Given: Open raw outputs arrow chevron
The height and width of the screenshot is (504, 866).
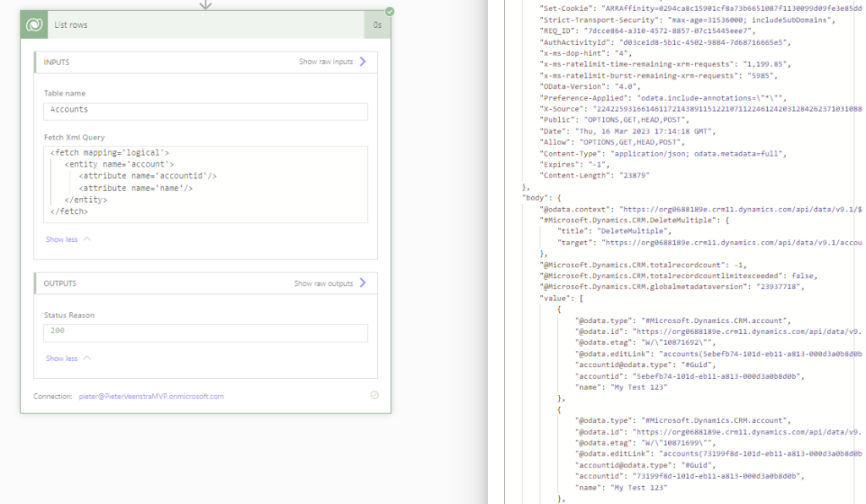Looking at the screenshot, I should click(x=363, y=282).
